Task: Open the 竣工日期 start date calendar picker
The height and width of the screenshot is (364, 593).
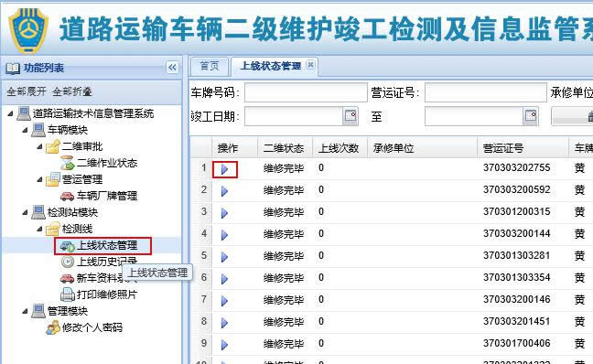Action: click(350, 116)
